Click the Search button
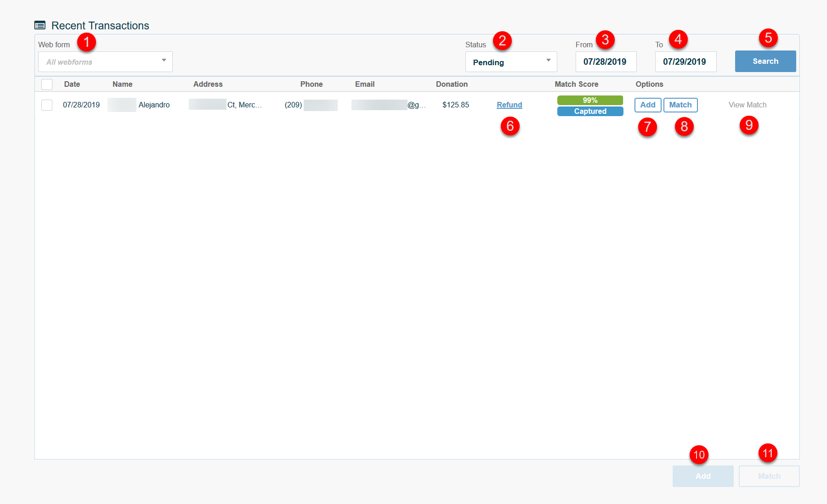The height and width of the screenshot is (504, 827). (x=765, y=61)
